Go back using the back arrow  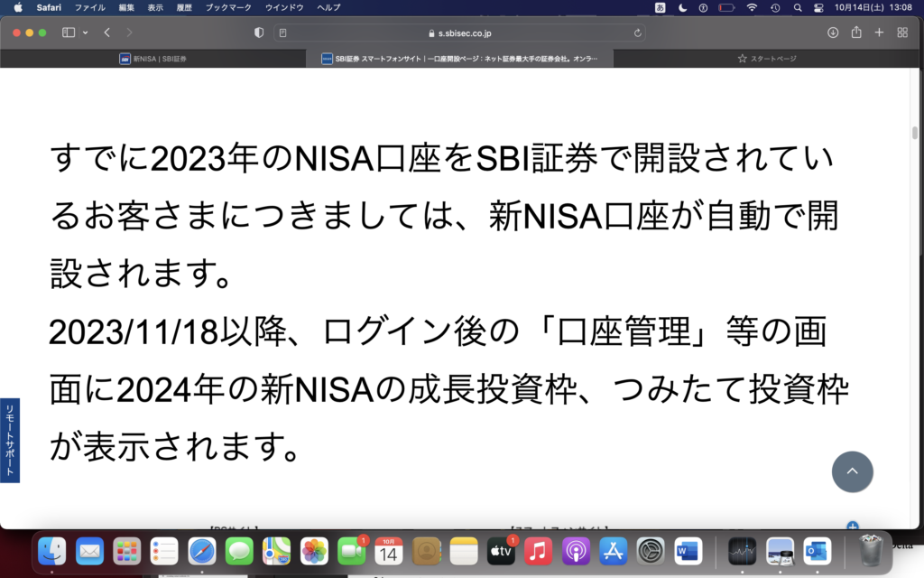click(106, 32)
